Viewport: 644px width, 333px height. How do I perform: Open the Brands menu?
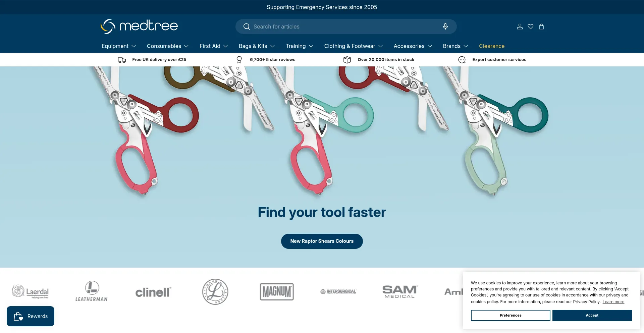pos(455,46)
